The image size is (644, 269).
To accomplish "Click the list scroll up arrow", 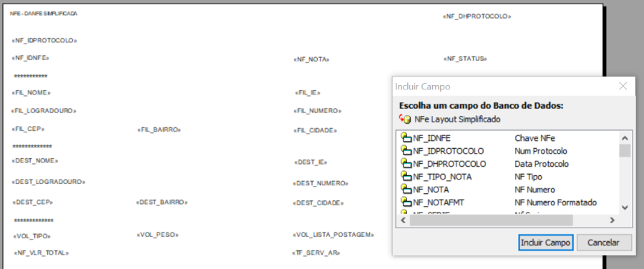I will pos(625,138).
